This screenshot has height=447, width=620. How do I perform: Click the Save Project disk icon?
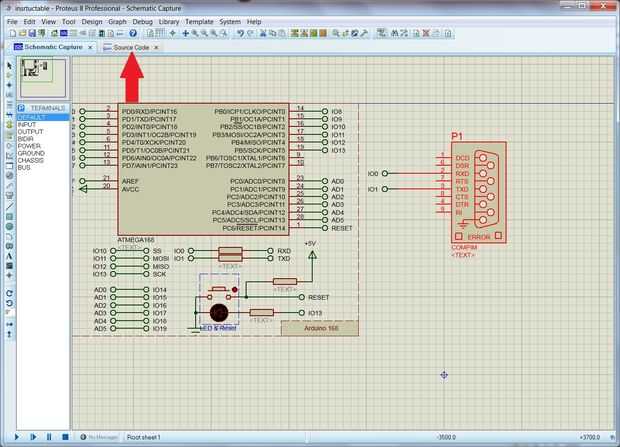pyautogui.click(x=32, y=34)
